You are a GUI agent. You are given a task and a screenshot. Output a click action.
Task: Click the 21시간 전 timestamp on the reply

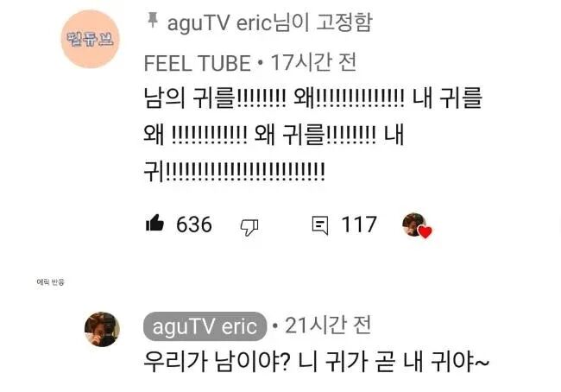pos(328,326)
